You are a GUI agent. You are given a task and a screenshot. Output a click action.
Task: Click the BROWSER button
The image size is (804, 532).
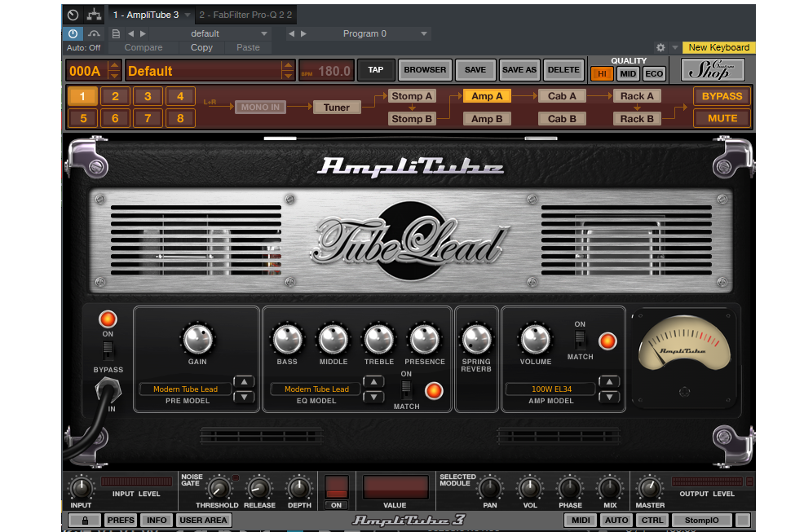pos(425,70)
